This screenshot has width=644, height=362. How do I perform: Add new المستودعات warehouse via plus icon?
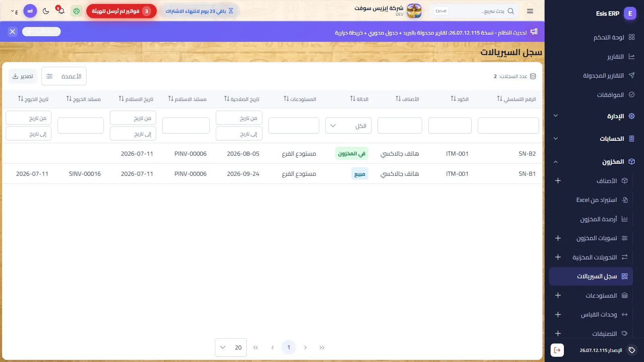558,295
